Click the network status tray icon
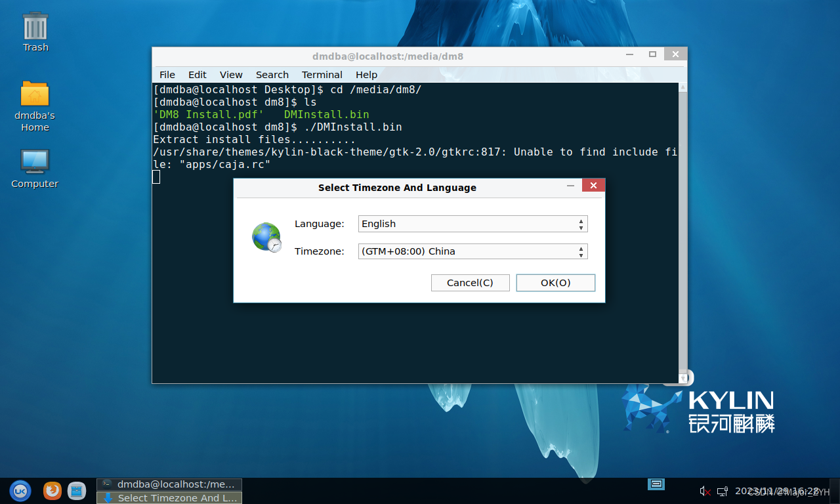 (x=722, y=491)
